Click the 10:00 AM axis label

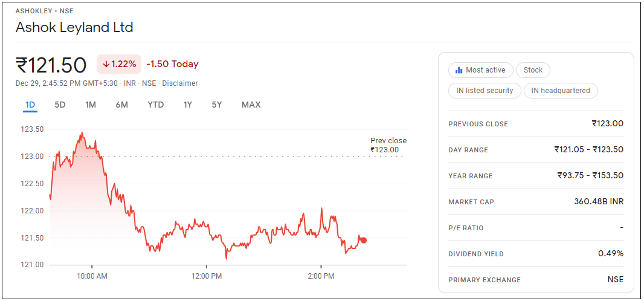point(92,276)
